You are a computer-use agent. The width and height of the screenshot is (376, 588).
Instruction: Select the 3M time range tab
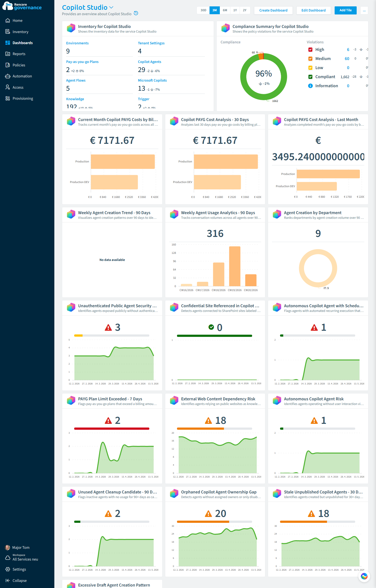(214, 10)
